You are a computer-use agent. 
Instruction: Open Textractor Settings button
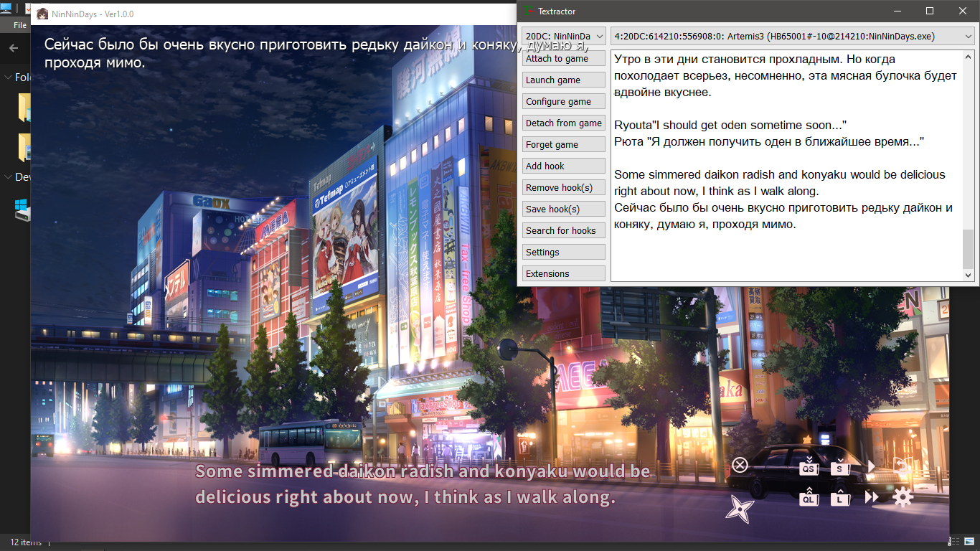pos(564,253)
